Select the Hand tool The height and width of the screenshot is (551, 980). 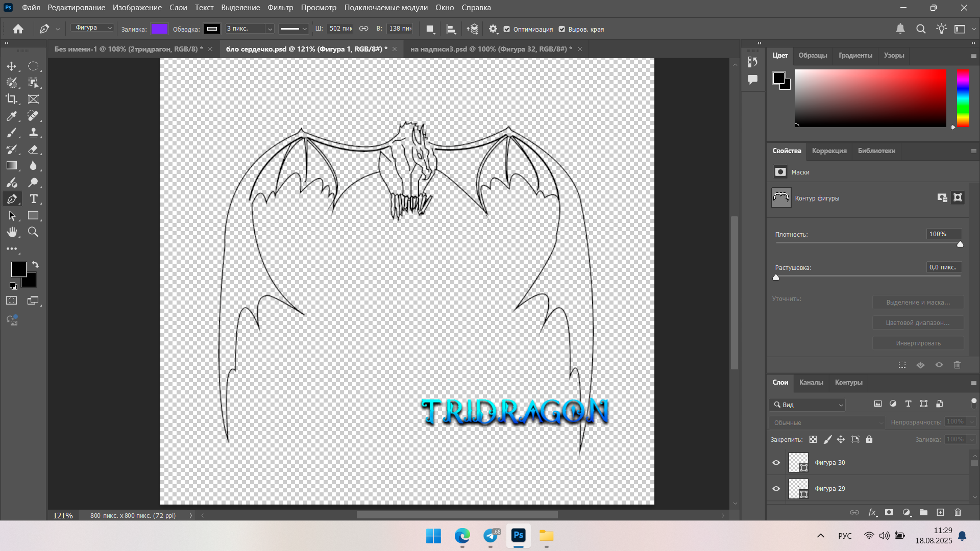[11, 232]
